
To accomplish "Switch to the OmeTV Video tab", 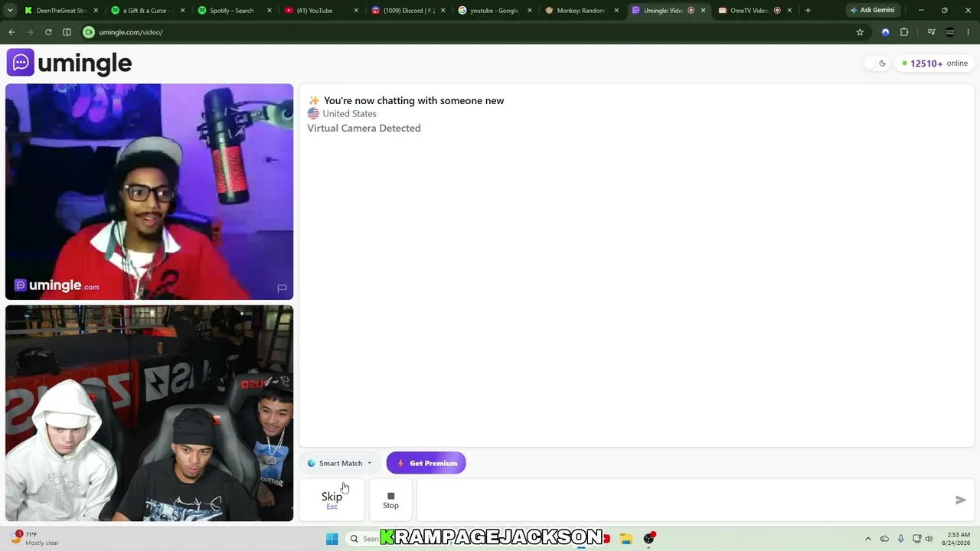I will (x=748, y=11).
